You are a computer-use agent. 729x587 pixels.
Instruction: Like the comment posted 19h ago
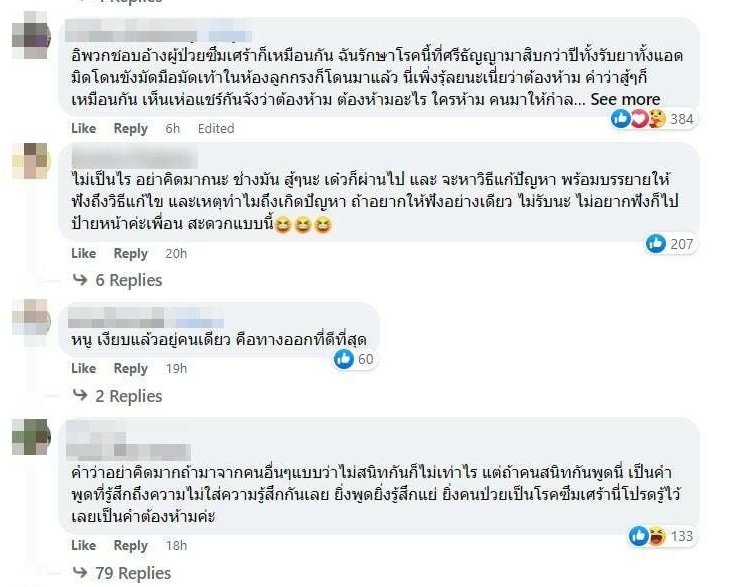point(84,368)
